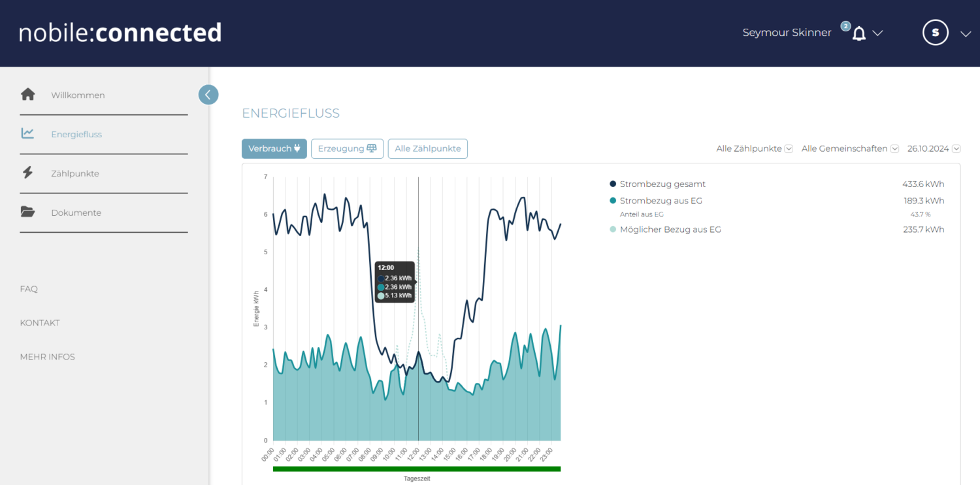Expand the account menu chevron beside avatar
The width and height of the screenshot is (980, 485).
tap(966, 34)
